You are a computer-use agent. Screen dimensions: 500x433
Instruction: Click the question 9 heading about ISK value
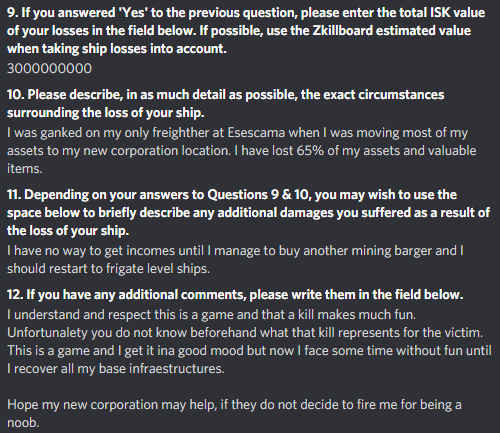click(246, 31)
